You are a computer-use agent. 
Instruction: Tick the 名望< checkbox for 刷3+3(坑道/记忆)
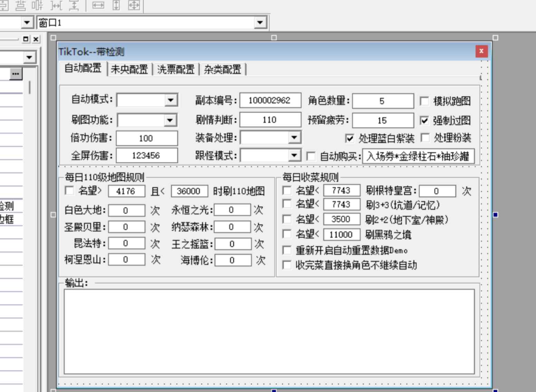click(x=287, y=204)
